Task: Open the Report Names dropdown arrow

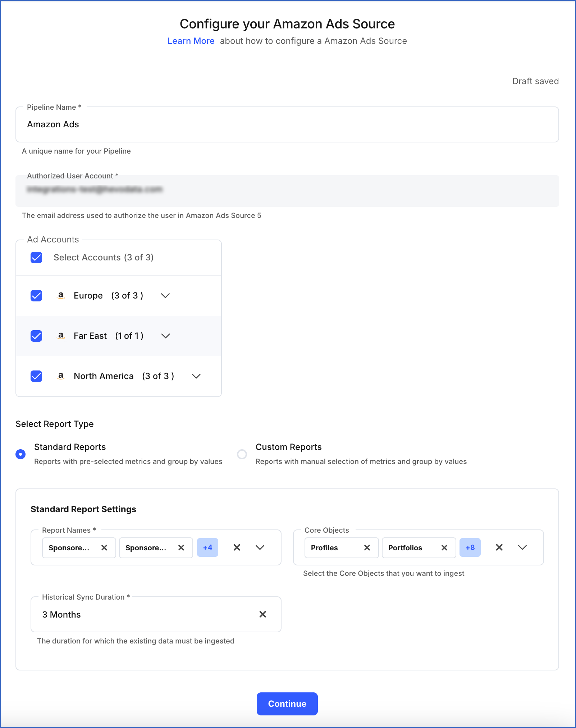Action: 260,547
